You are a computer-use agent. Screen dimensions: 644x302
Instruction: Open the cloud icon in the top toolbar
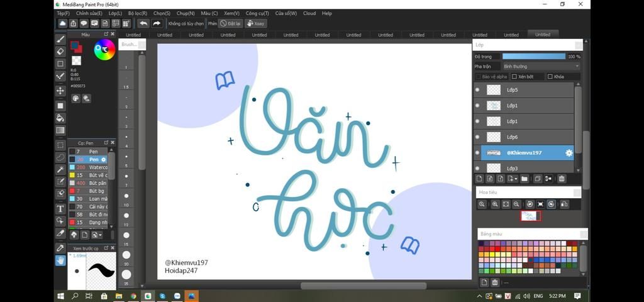click(x=62, y=23)
